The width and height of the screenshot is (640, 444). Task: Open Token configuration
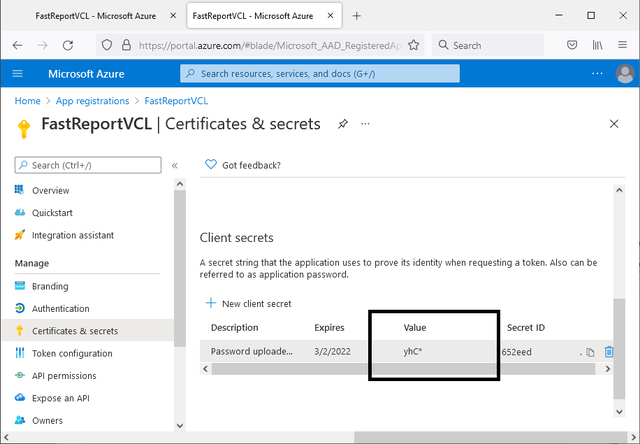[x=72, y=353]
